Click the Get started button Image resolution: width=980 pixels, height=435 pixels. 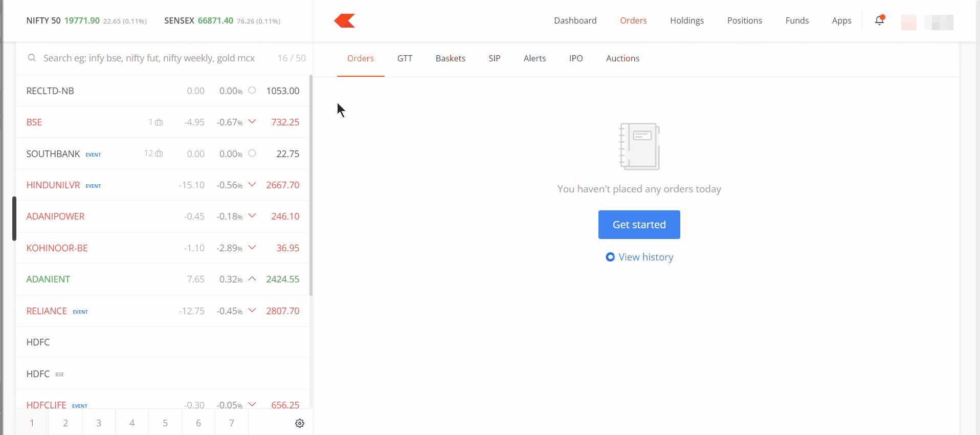click(x=639, y=225)
